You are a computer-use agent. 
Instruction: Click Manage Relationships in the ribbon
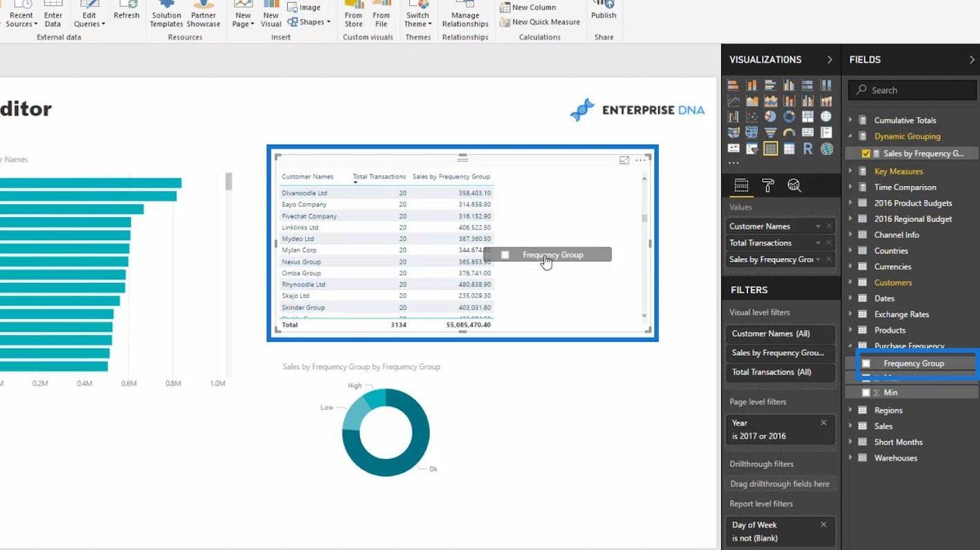pyautogui.click(x=465, y=15)
